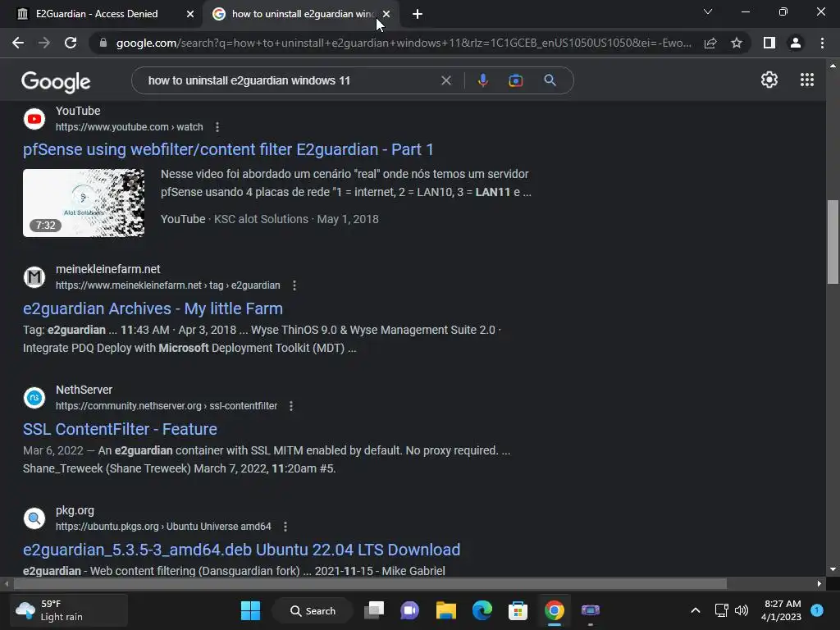Open SSL ContentFilter - Feature link

pos(120,429)
